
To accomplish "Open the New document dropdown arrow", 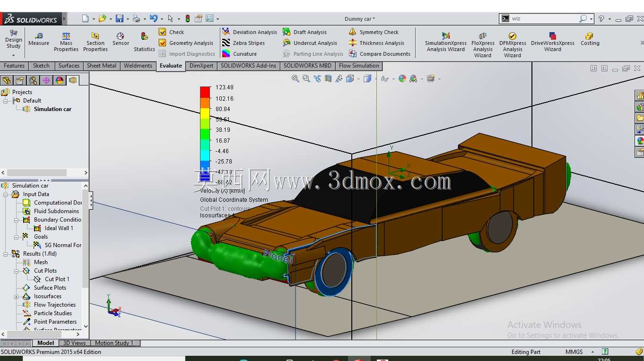I will tap(93, 19).
